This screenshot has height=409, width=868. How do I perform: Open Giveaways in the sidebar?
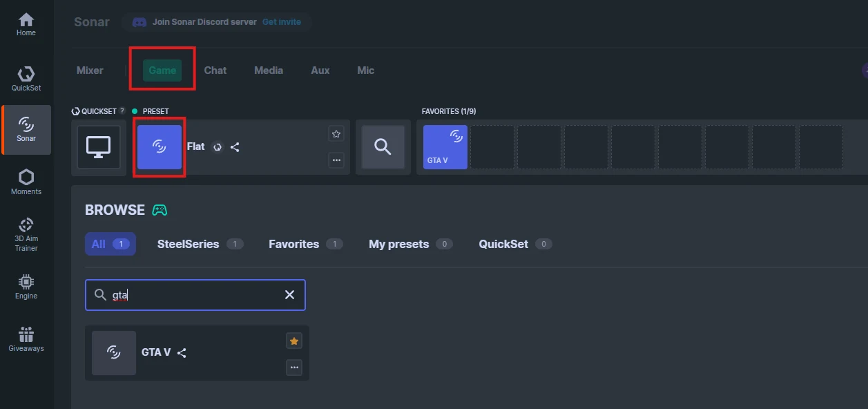point(26,339)
